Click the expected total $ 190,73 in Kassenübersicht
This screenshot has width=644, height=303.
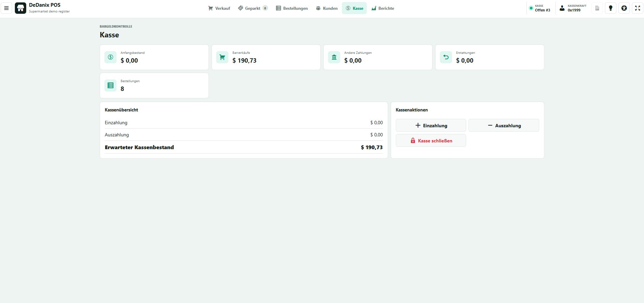click(372, 147)
